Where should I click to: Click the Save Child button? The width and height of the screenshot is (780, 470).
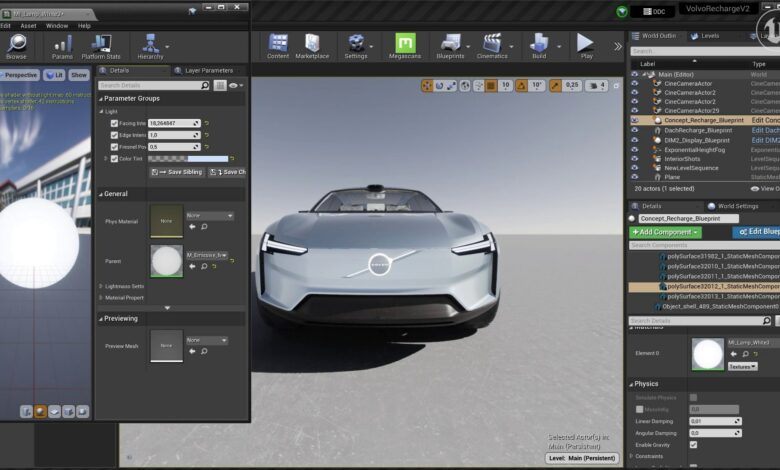coord(228,172)
